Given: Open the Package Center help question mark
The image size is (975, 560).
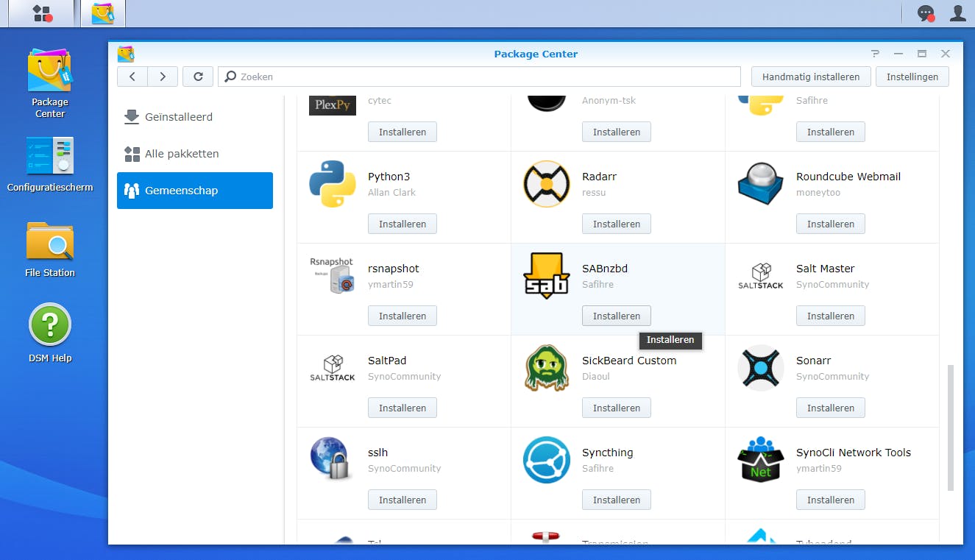Looking at the screenshot, I should [x=875, y=54].
